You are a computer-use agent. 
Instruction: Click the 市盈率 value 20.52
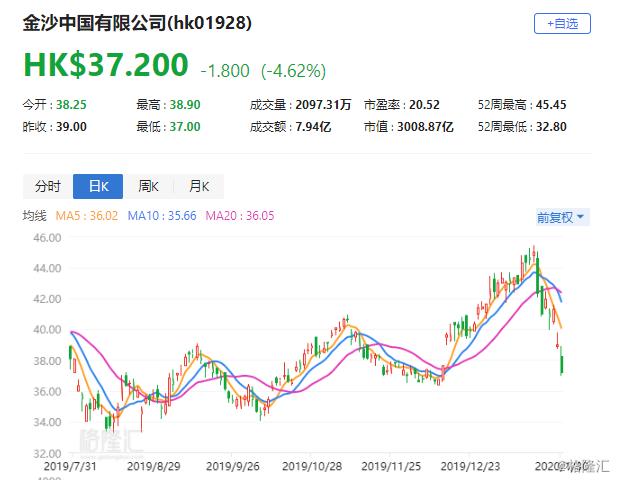click(424, 105)
